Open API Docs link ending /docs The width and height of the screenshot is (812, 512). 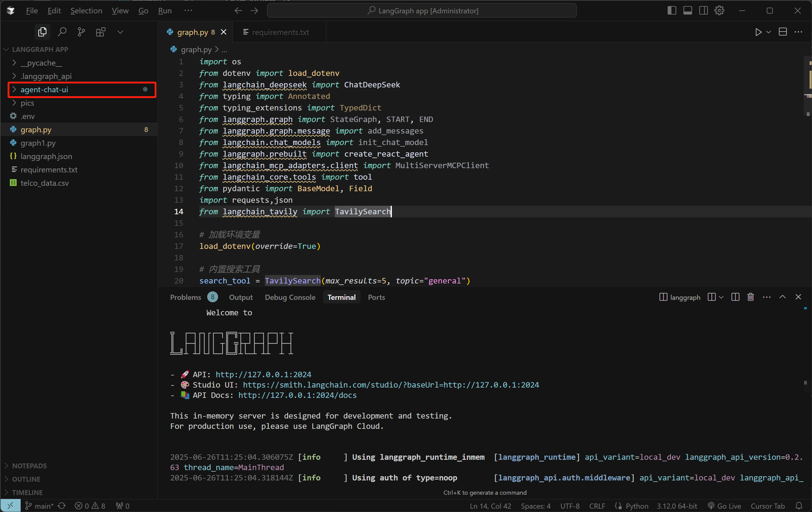click(297, 395)
